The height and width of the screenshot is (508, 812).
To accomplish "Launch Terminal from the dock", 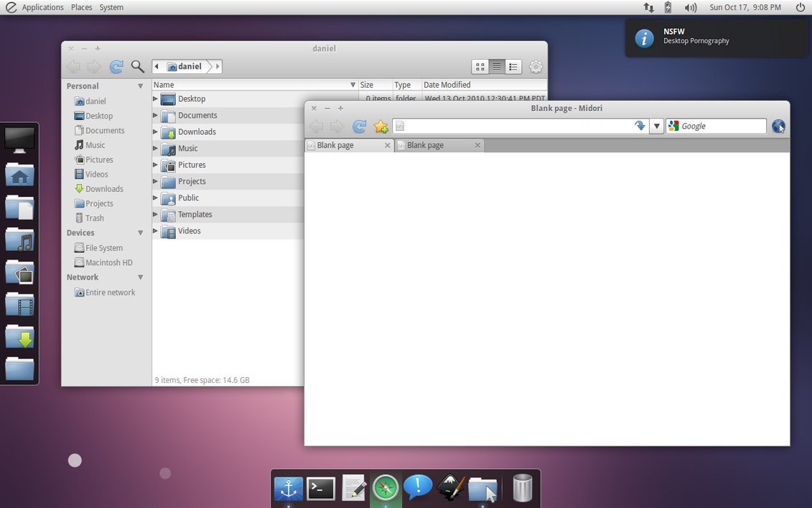I will pyautogui.click(x=321, y=489).
